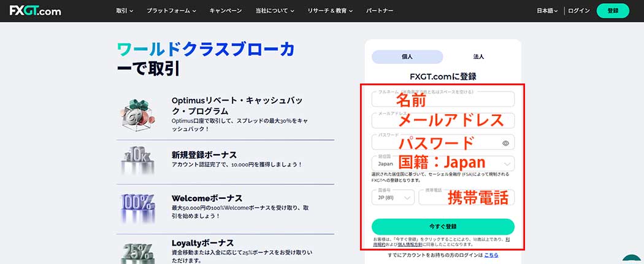Screen dimensions: 644x264
Task: Click the 新規登録ボーナス heading
Action: 204,155
